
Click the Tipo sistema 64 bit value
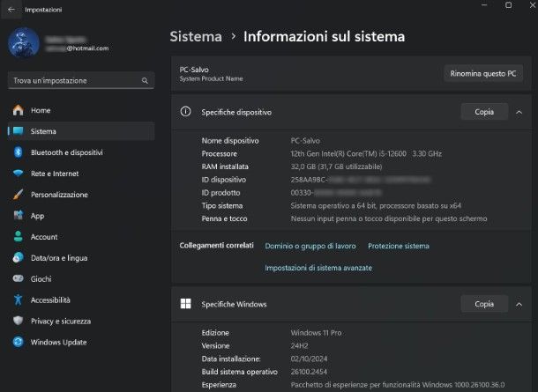376,205
